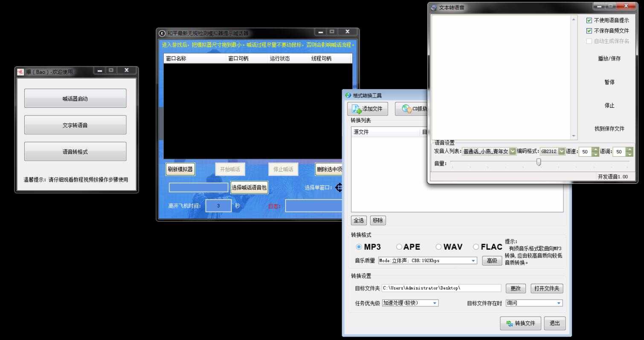Click the 喊话器 window title icon
644x340 pixels.
coord(162,33)
